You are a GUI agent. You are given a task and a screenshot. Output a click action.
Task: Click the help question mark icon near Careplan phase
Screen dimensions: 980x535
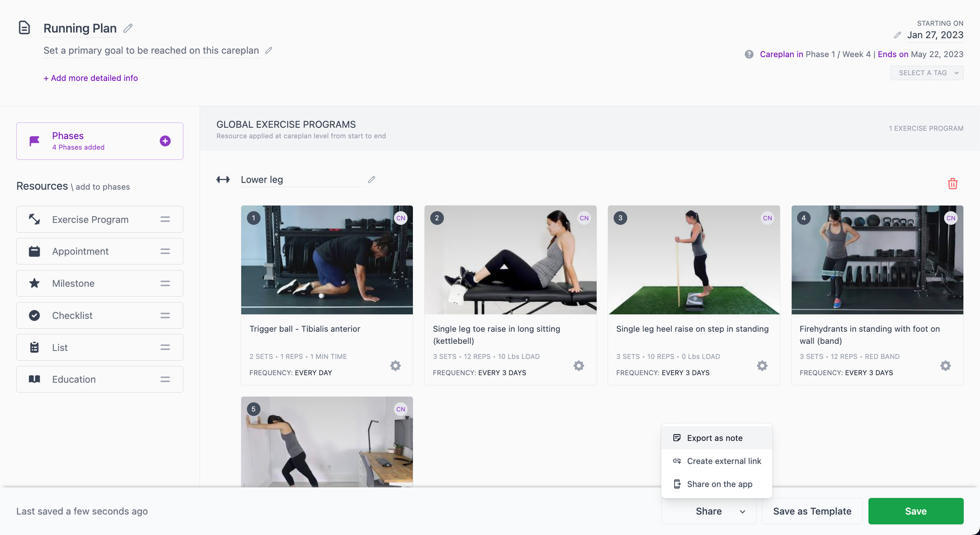749,55
